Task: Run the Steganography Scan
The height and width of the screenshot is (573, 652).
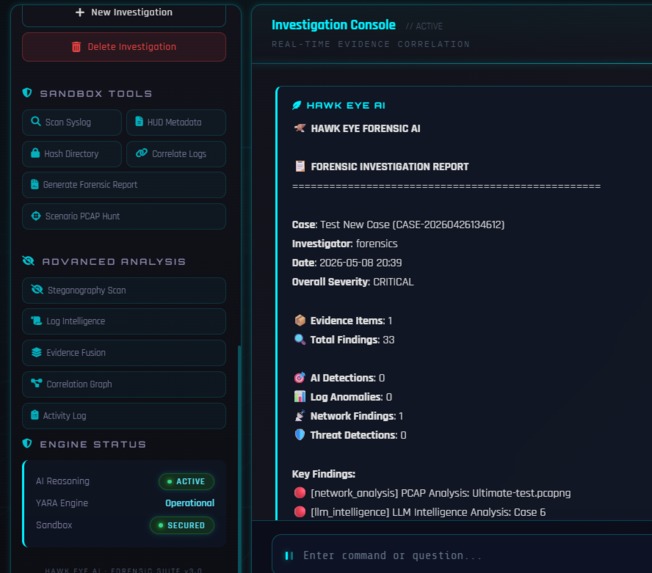Action: [124, 290]
